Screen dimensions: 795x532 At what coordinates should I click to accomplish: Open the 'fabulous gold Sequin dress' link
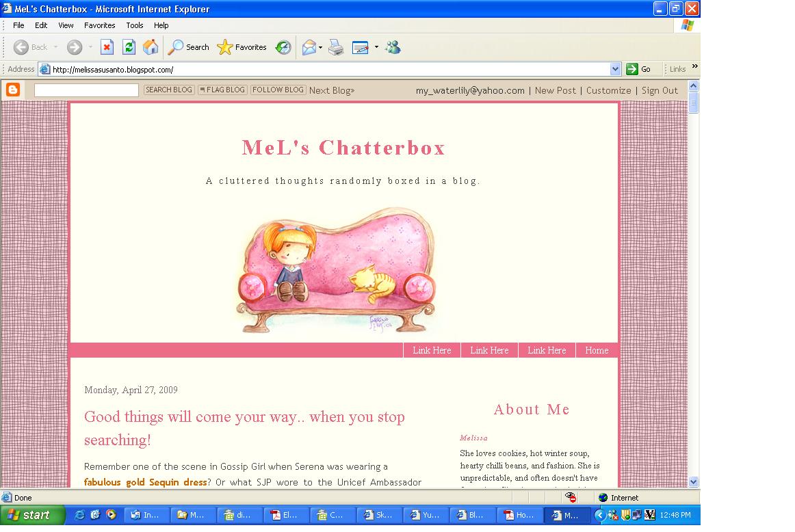tap(146, 482)
